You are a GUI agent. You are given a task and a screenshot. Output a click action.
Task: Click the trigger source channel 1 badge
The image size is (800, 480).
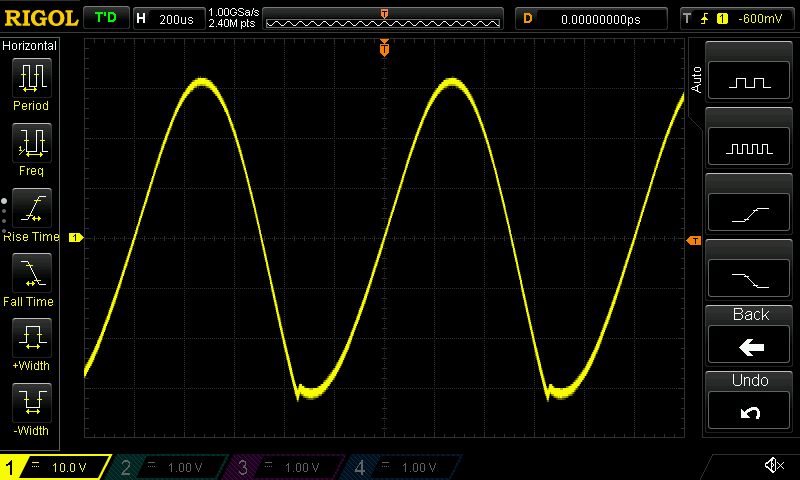722,19
